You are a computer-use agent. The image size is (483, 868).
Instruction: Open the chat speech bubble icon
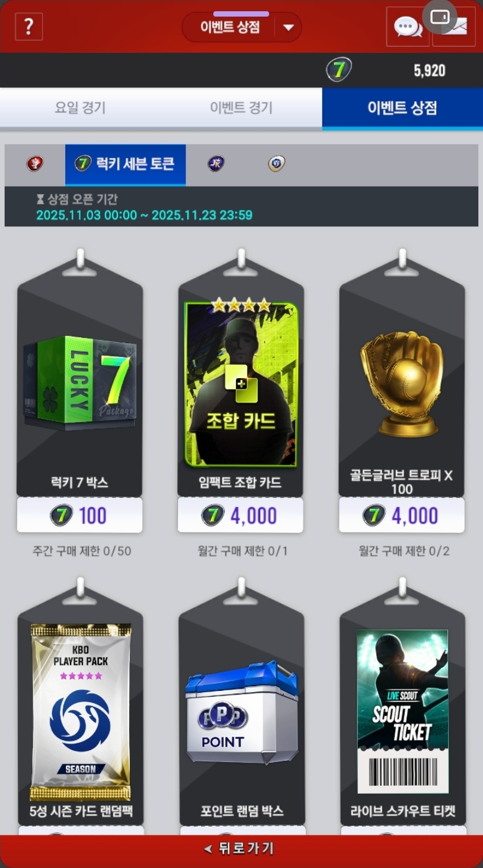(x=408, y=27)
